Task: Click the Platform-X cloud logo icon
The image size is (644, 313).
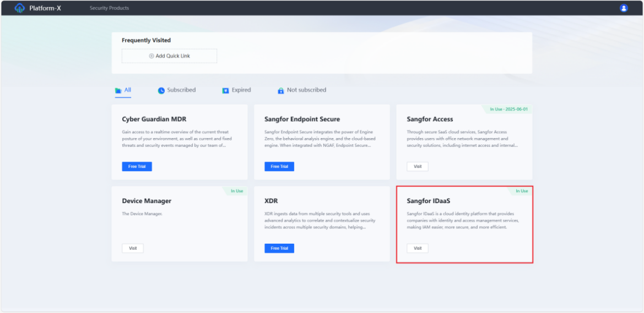Action: click(x=19, y=8)
